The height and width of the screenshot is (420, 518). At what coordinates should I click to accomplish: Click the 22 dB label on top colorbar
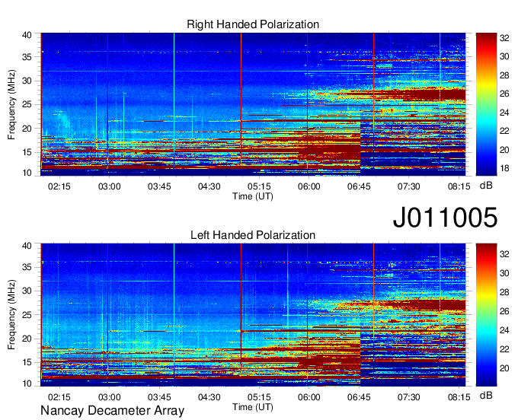click(504, 132)
